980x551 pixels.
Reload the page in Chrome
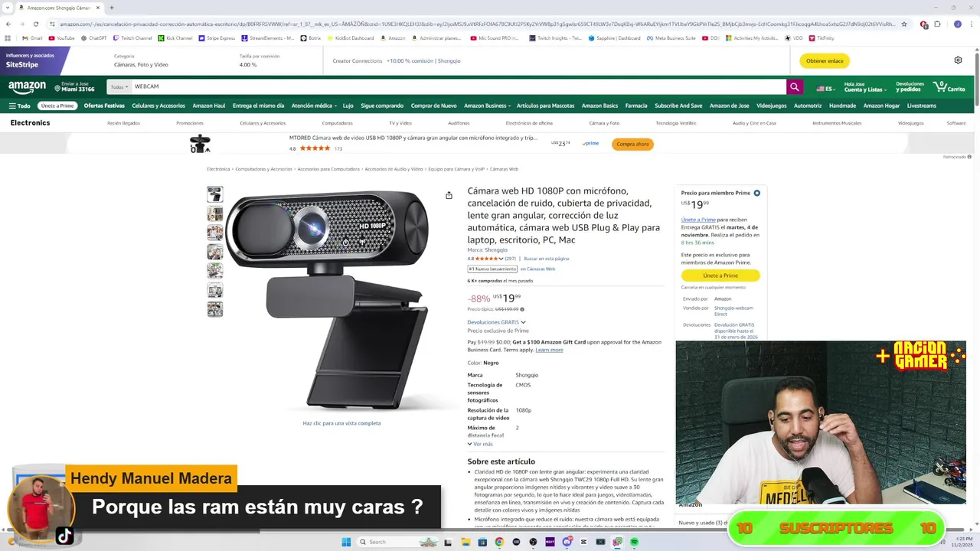pos(35,24)
